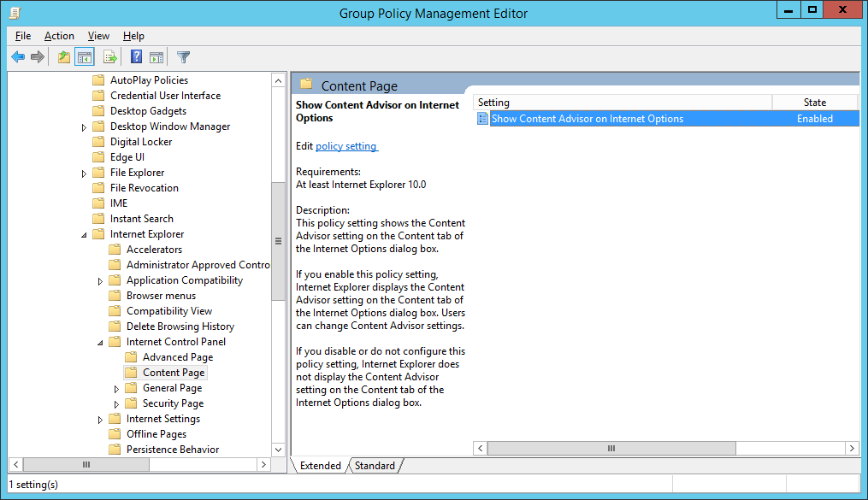Screen dimensions: 868x500
Task: Collapse the Internet Explorer tree node
Action: point(84,234)
